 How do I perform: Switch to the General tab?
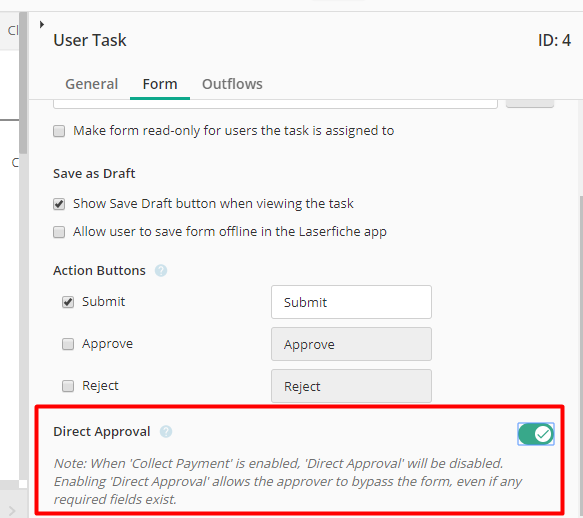[x=91, y=84]
